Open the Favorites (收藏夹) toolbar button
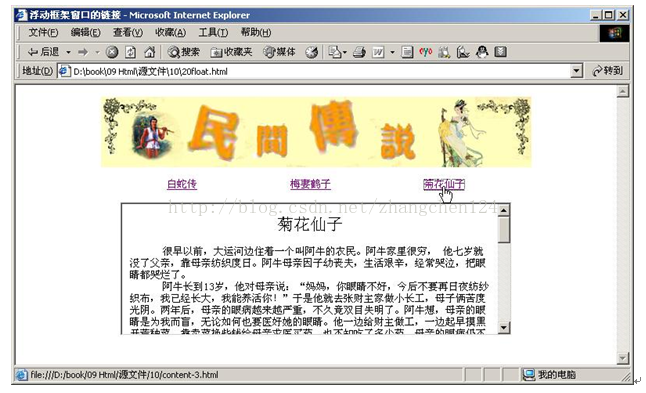This screenshot has width=646, height=393. click(231, 52)
